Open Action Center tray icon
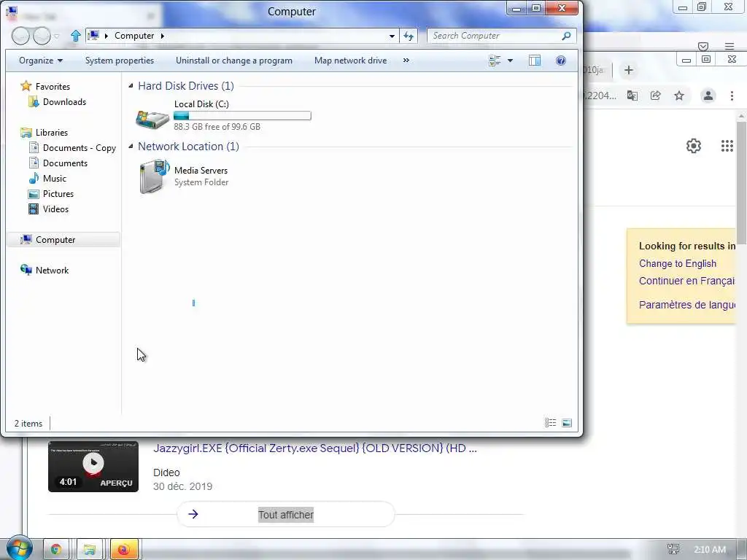The width and height of the screenshot is (747, 560). (673, 549)
